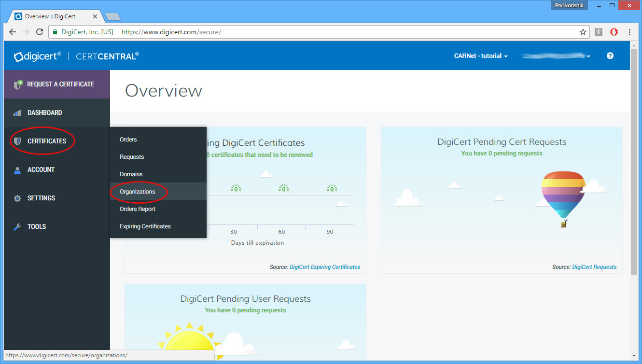Click the browser forward arrow

pyautogui.click(x=26, y=32)
